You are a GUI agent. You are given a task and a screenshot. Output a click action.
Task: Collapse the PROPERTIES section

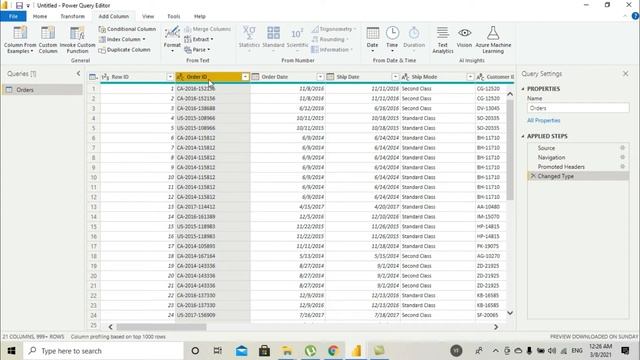coord(523,89)
